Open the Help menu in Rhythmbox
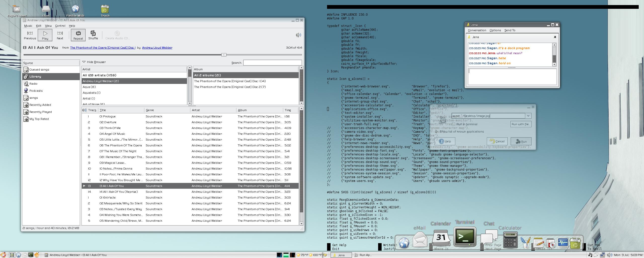Image resolution: width=644 pixels, height=258 pixels. coord(72,26)
